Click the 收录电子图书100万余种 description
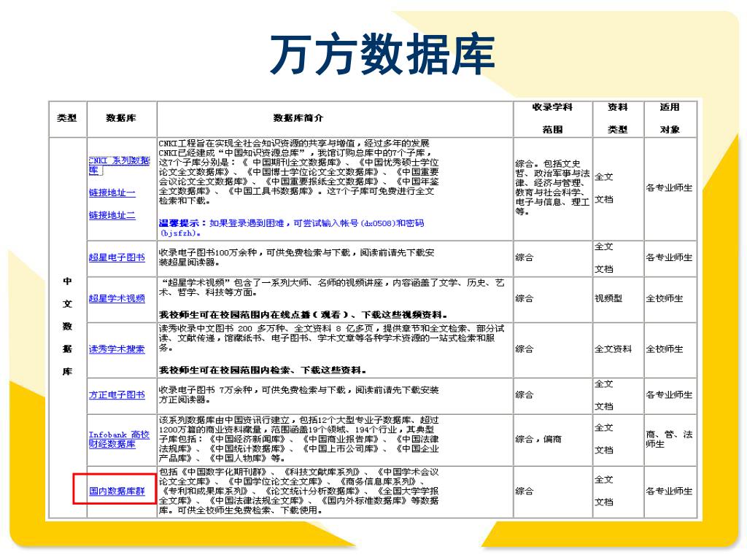 tap(296, 257)
